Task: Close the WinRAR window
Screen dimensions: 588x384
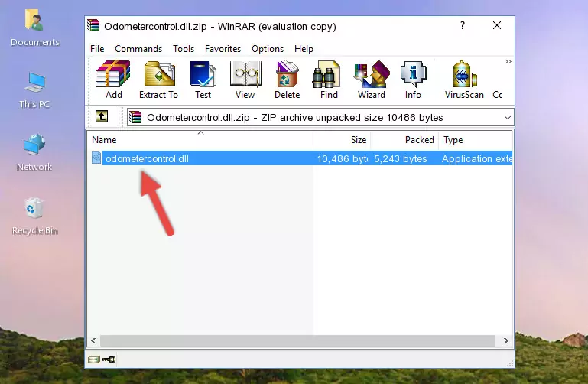Action: pos(497,25)
